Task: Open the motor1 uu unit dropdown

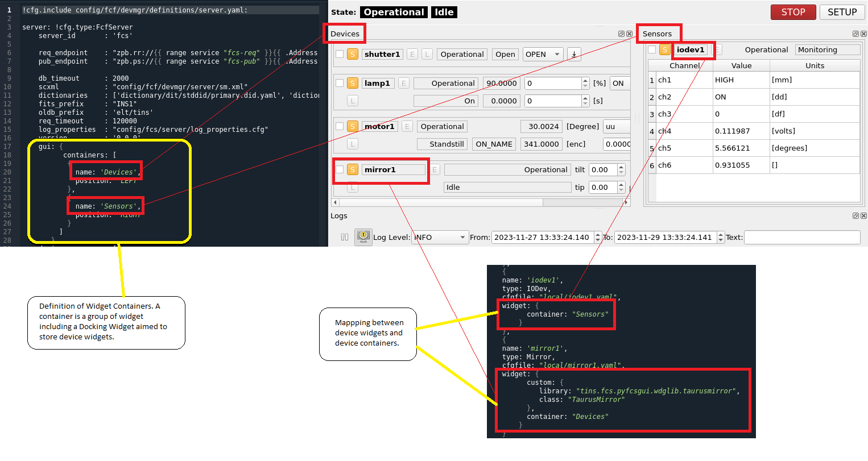Action: click(617, 127)
